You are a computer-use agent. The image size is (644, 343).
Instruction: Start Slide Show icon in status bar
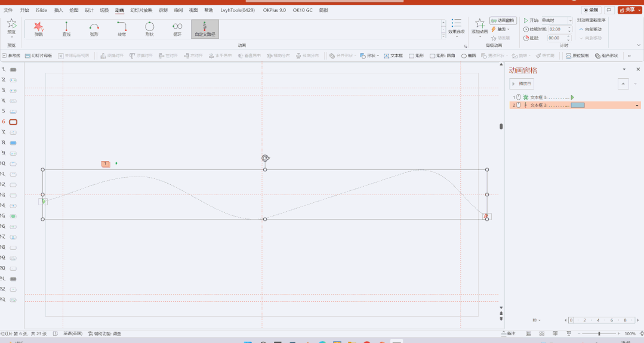[569, 333]
